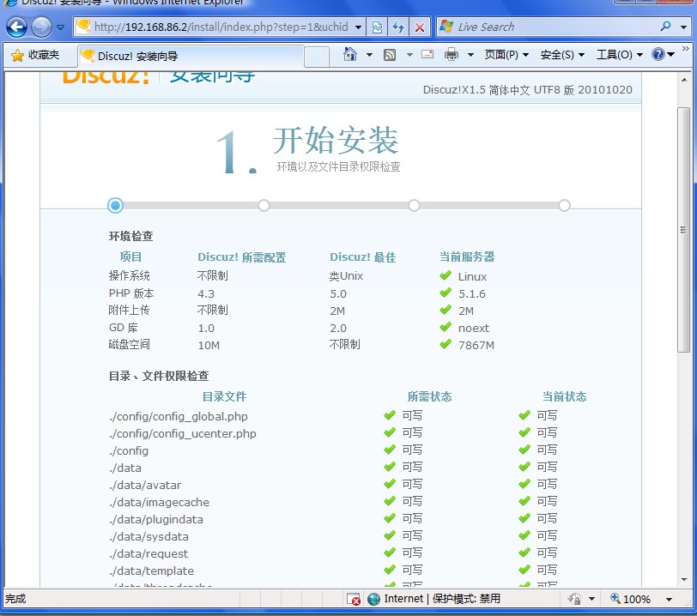
Task: Click the '目录、文件权限检查' section title
Action: pyautogui.click(x=159, y=376)
